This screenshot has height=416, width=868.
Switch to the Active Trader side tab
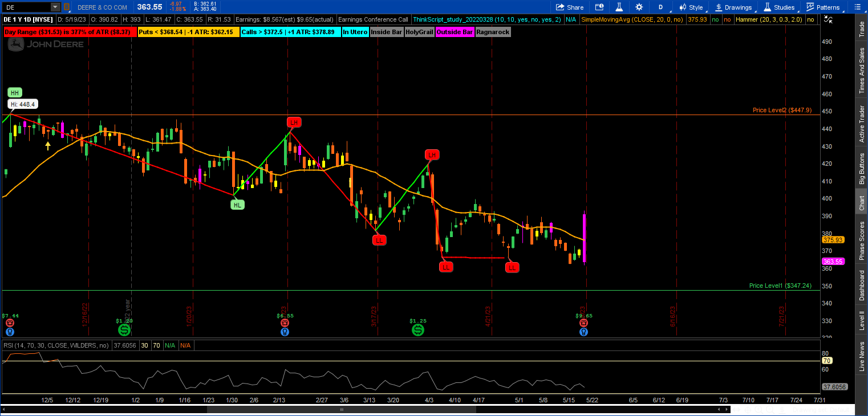coord(862,124)
